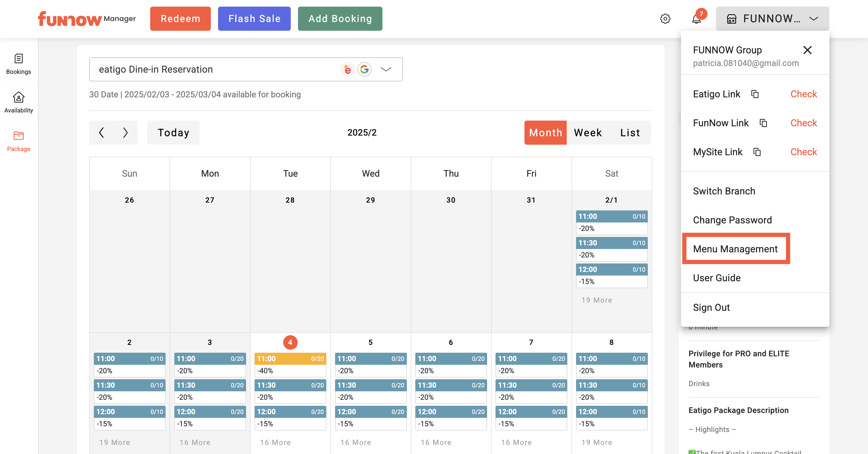This screenshot has height=454, width=868.
Task: Click the '30 Date | 2025/02/03 - 2025/03/04' availability text
Action: (x=195, y=94)
